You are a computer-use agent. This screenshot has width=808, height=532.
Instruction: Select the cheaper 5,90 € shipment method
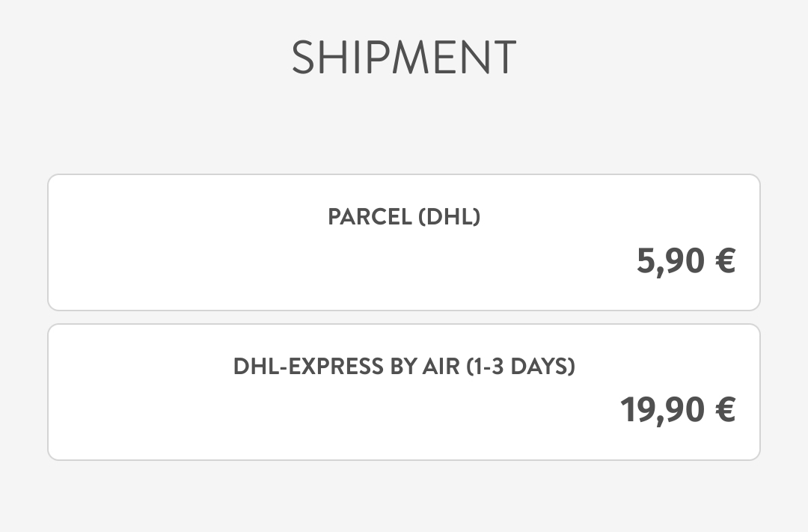coord(404,242)
